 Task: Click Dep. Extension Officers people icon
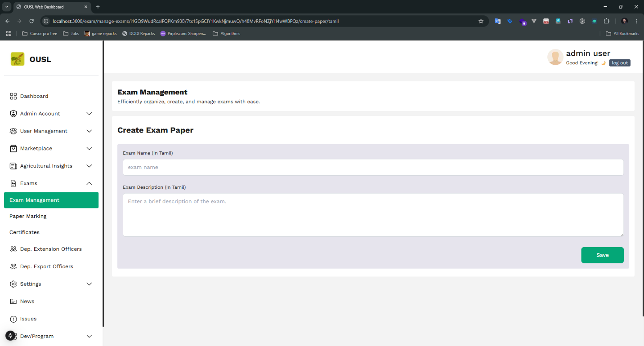(13, 249)
